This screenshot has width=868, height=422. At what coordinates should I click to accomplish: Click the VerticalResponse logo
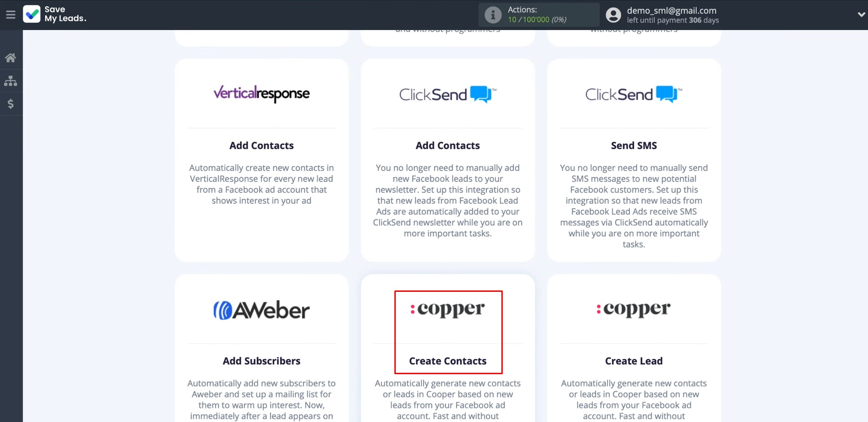pyautogui.click(x=261, y=94)
